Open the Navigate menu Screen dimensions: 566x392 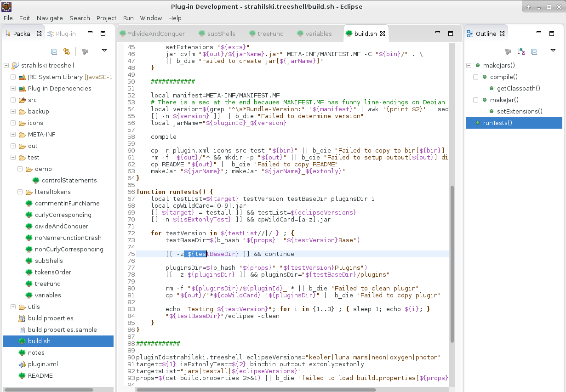50,18
